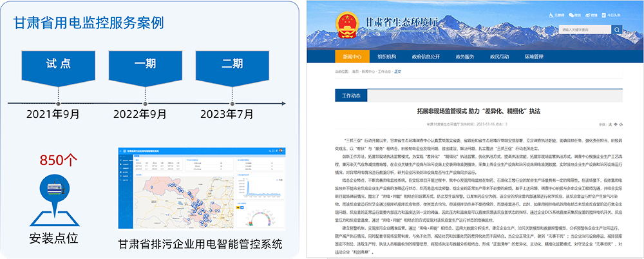644x259 pixels.
Task: Click the 甘肃省用电监控服务案例 heading
Action: pyautogui.click(x=88, y=23)
